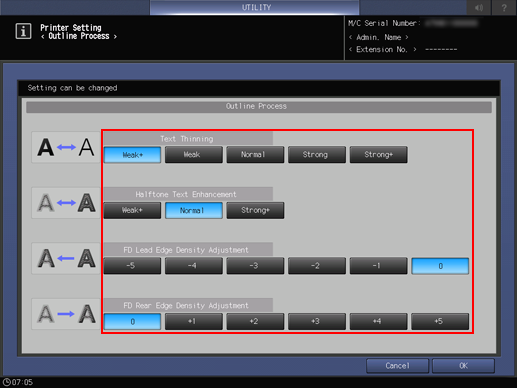
Task: Click the M/C Serial Number label
Action: 384,23
